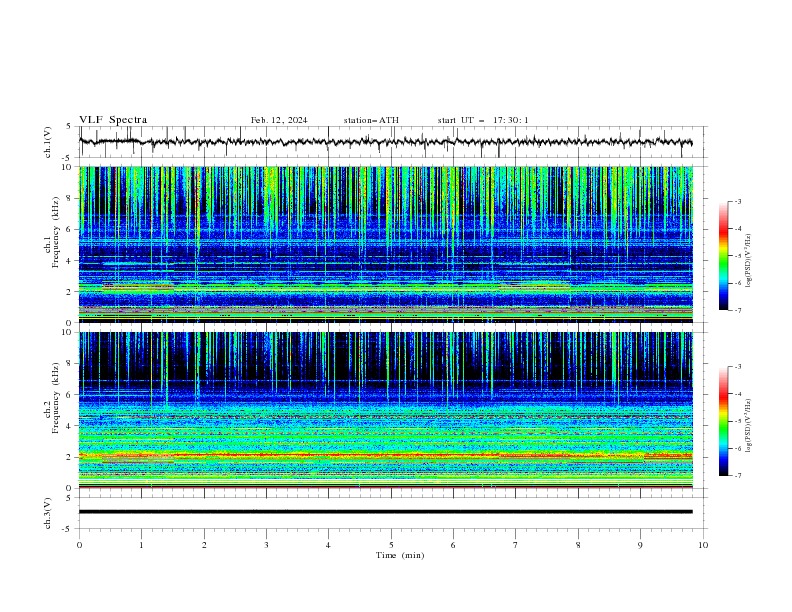Click the ch.1 log(PSD) color bar

click(723, 256)
